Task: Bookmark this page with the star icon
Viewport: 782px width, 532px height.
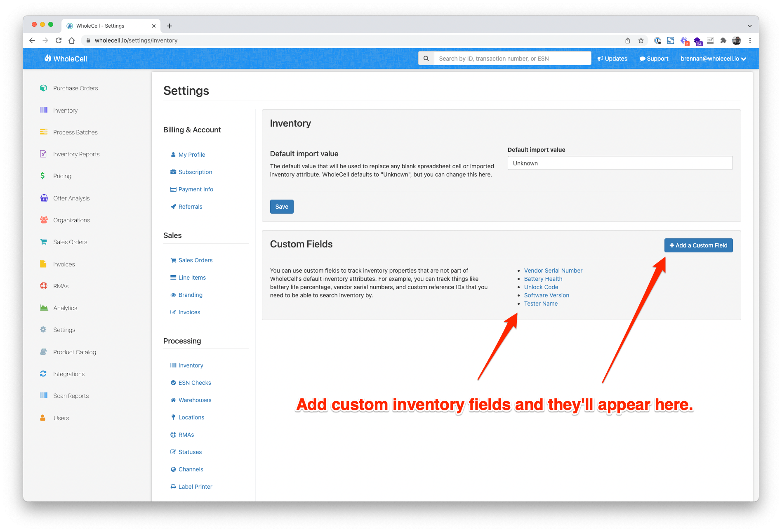Action: coord(641,40)
